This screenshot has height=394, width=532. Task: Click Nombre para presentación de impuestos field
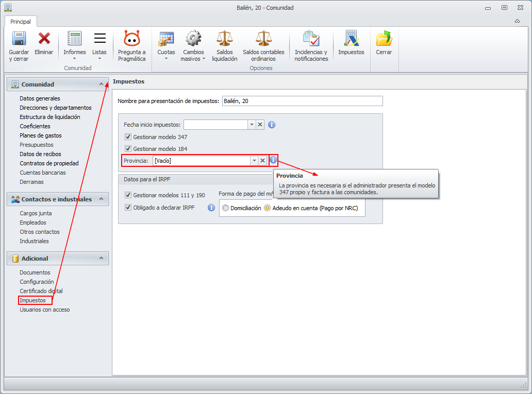pyautogui.click(x=302, y=101)
